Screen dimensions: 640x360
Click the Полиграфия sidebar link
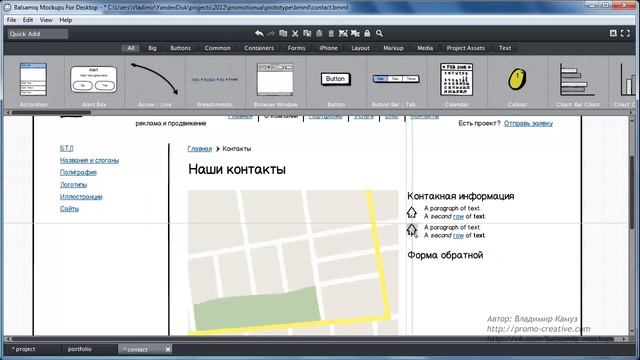[78, 172]
